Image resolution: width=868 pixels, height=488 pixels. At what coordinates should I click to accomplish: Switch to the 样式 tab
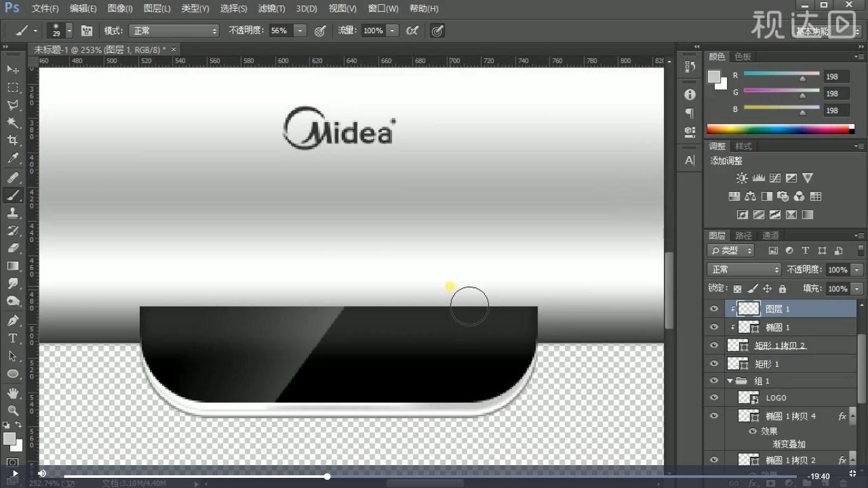pos(743,146)
